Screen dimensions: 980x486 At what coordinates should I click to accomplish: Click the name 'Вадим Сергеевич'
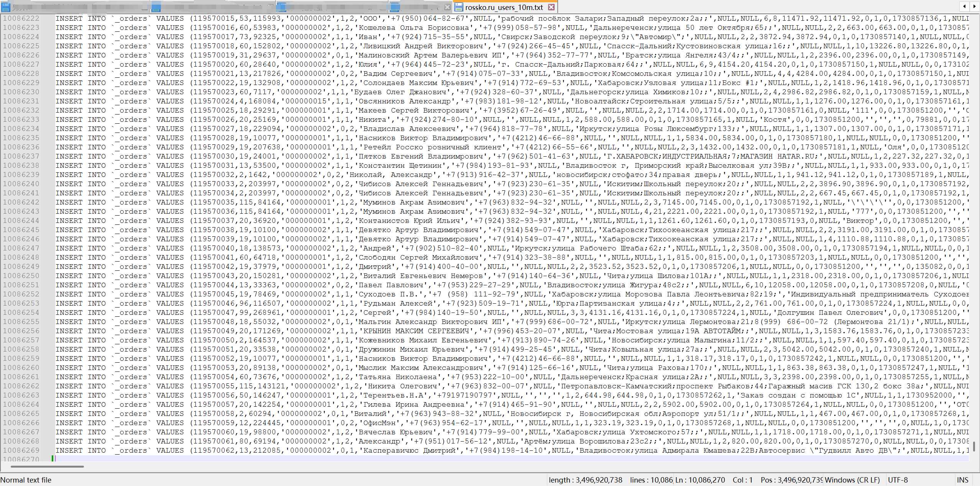[x=397, y=74]
